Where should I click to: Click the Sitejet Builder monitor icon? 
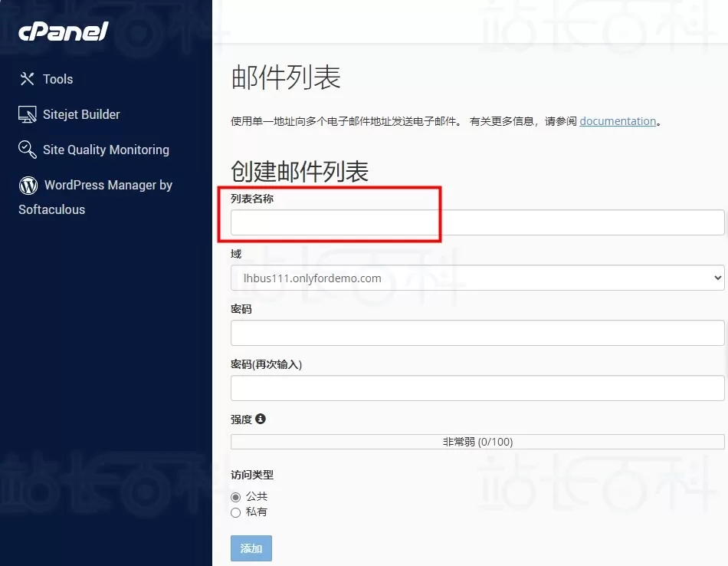click(x=28, y=114)
